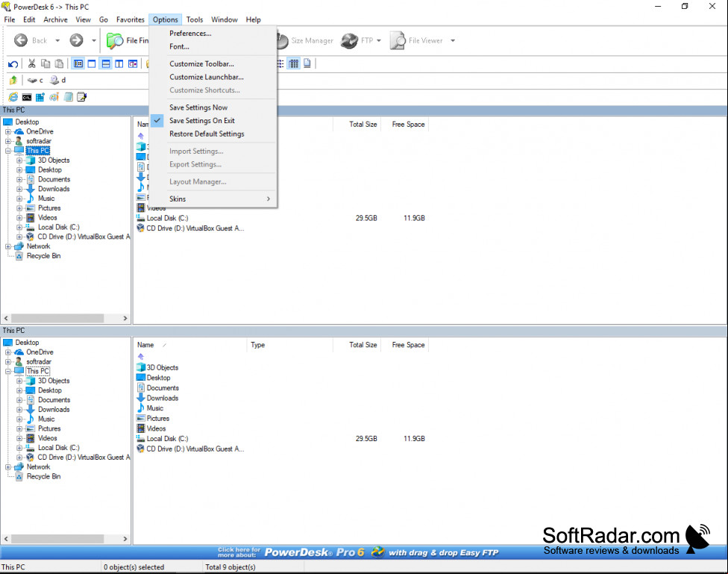Open the File Viewer dropdown arrow
728x574 pixels.
(x=453, y=40)
